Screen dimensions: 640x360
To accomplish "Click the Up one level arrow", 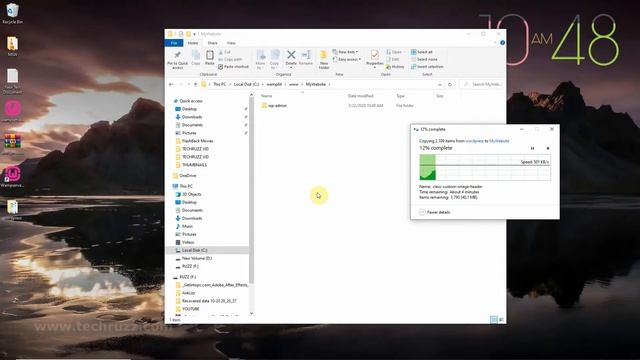I will [196, 84].
